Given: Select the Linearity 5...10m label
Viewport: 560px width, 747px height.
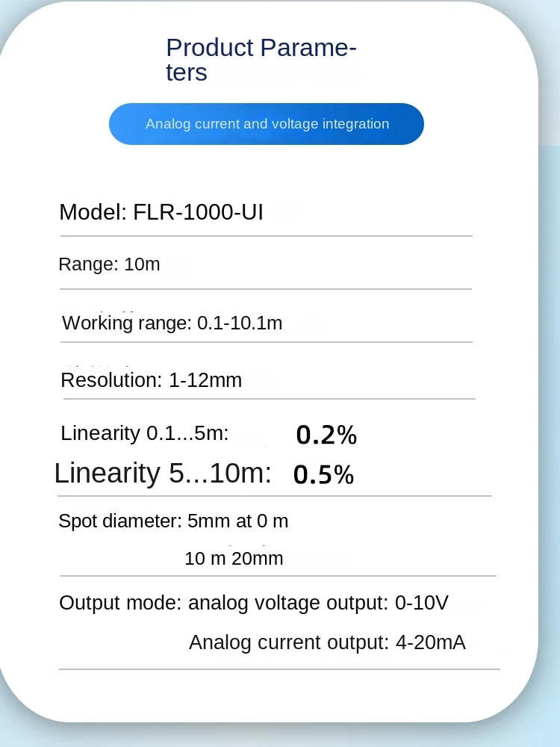Looking at the screenshot, I should 163,473.
